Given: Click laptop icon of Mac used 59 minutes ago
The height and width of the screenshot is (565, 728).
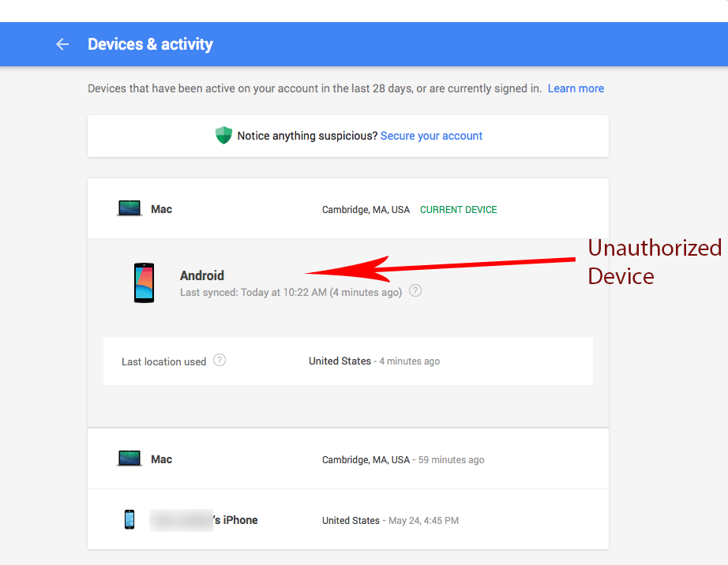Looking at the screenshot, I should (x=129, y=458).
